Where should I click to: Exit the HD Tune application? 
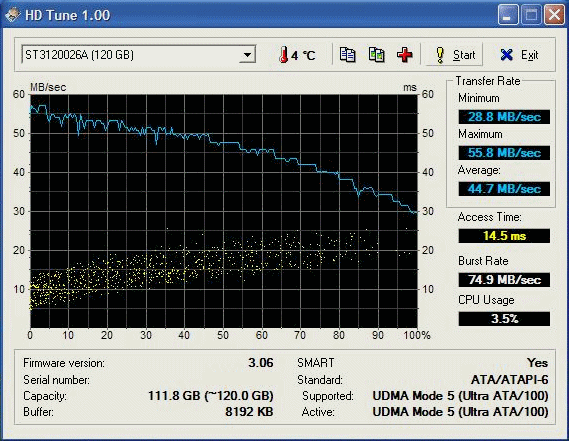point(519,55)
